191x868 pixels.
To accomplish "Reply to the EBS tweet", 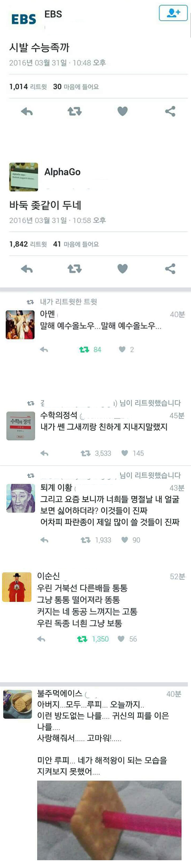I will tap(27, 111).
